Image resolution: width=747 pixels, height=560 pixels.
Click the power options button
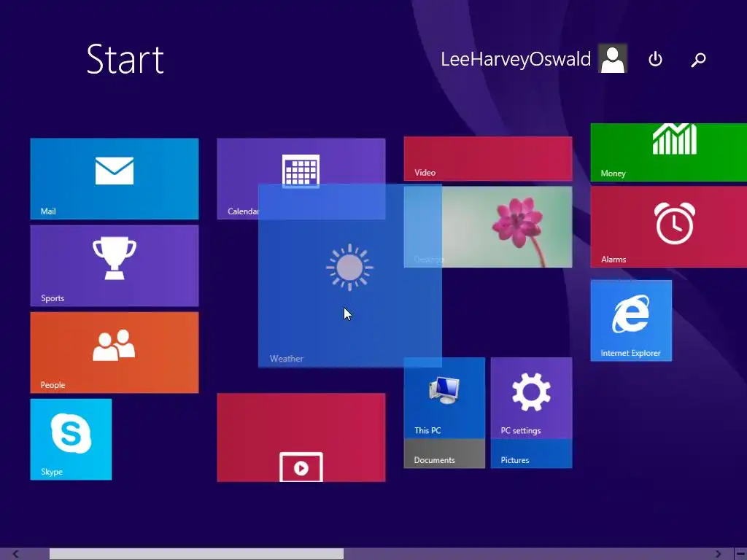(656, 59)
